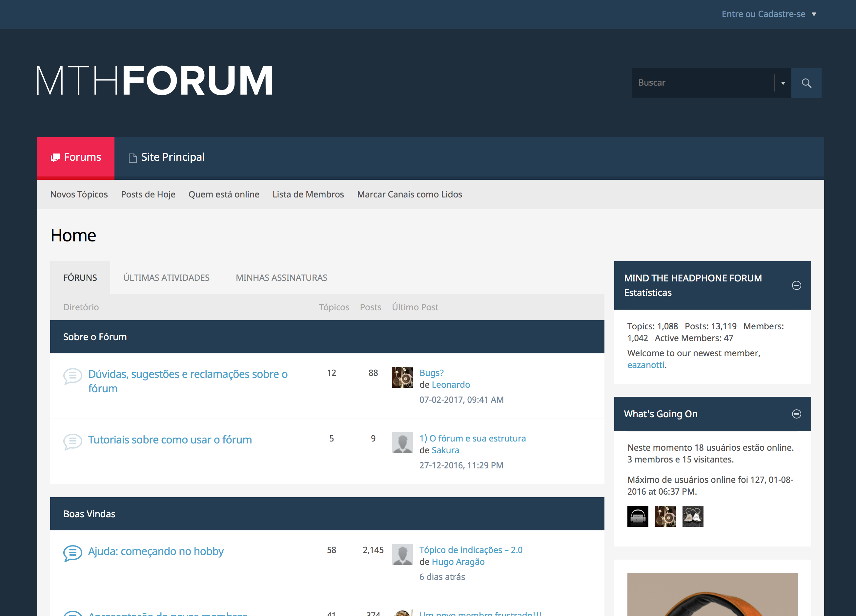Select the FÓRUNS tab
Viewport: 856px width, 616px height.
(x=80, y=278)
